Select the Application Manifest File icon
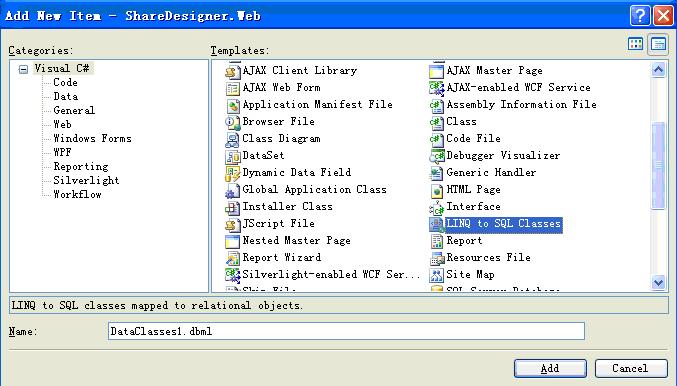This screenshot has width=677, height=386. point(232,105)
